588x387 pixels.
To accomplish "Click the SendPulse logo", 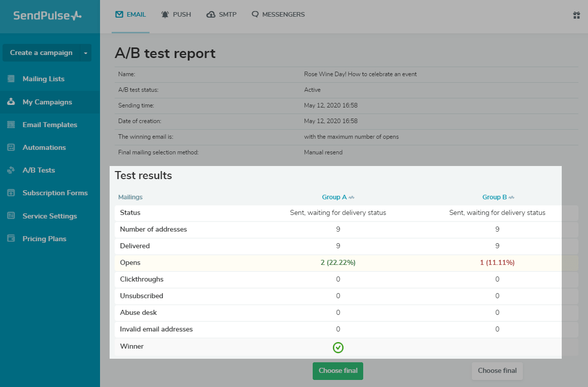I will [x=47, y=16].
